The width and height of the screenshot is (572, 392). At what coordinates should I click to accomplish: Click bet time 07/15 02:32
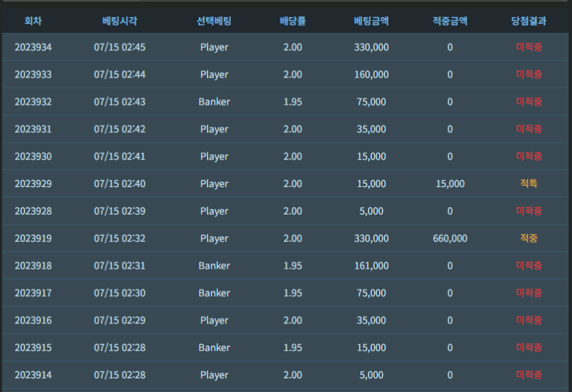[120, 238]
